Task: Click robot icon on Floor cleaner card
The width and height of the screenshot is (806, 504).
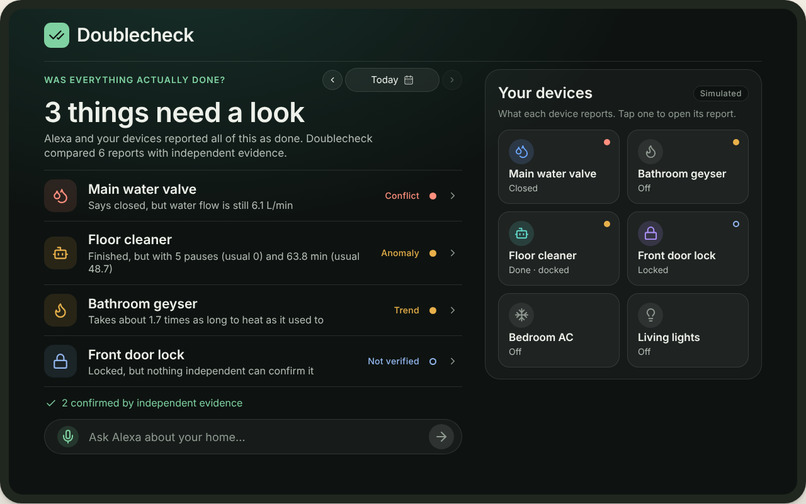Action: click(521, 233)
